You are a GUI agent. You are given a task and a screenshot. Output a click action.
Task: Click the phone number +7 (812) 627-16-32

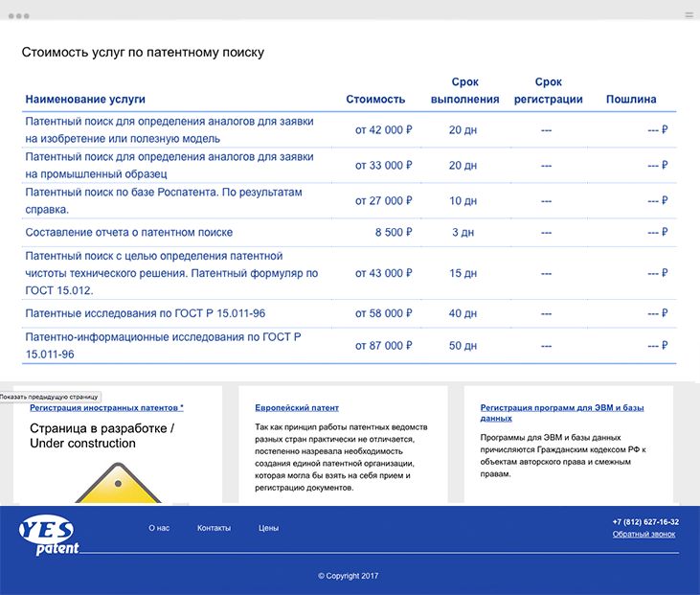645,522
